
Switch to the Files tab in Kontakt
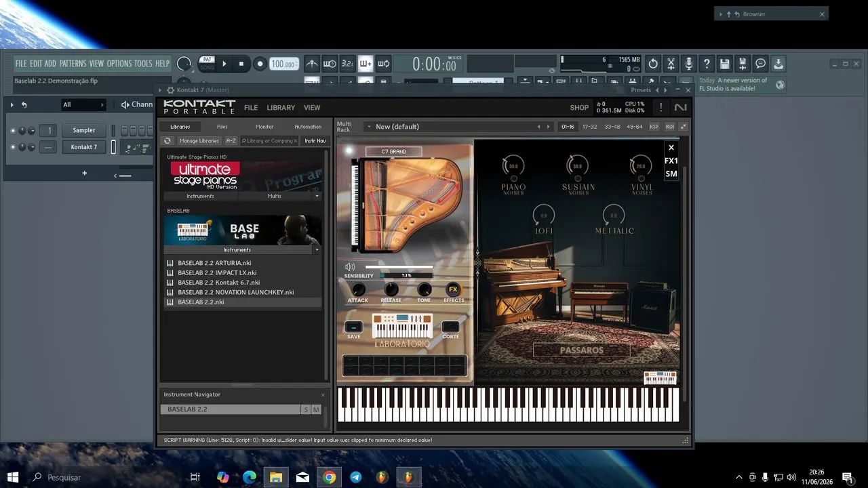coord(222,127)
